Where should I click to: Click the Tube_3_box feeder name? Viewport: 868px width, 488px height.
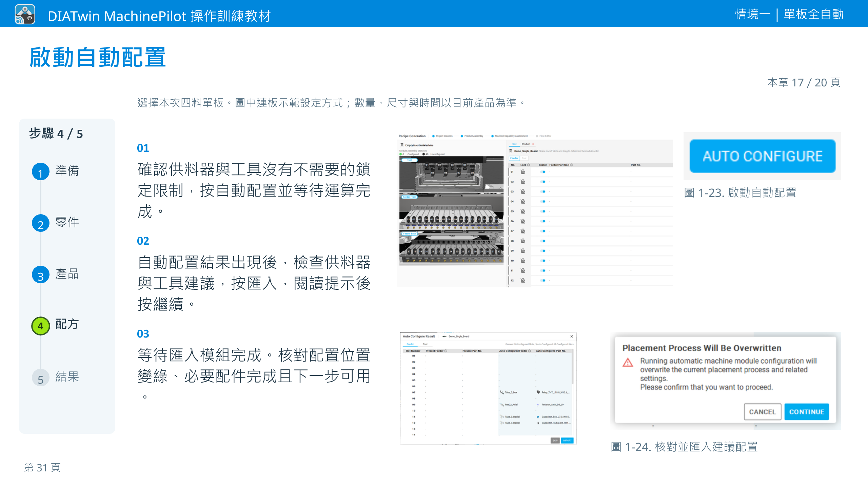(511, 392)
